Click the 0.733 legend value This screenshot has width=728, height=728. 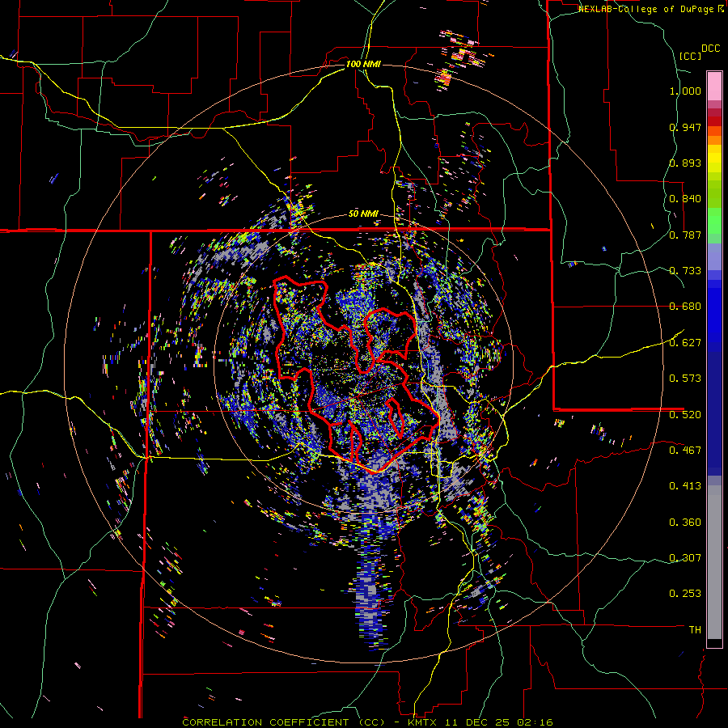pos(685,271)
